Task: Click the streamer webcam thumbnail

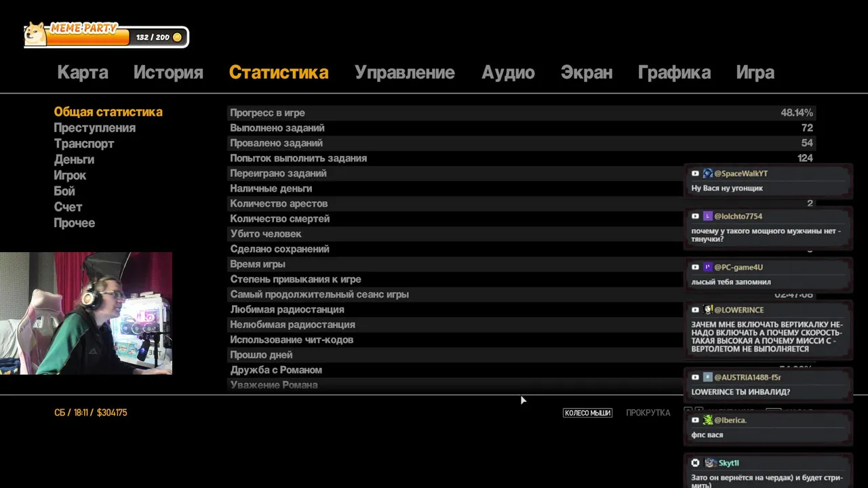Action: (x=86, y=313)
